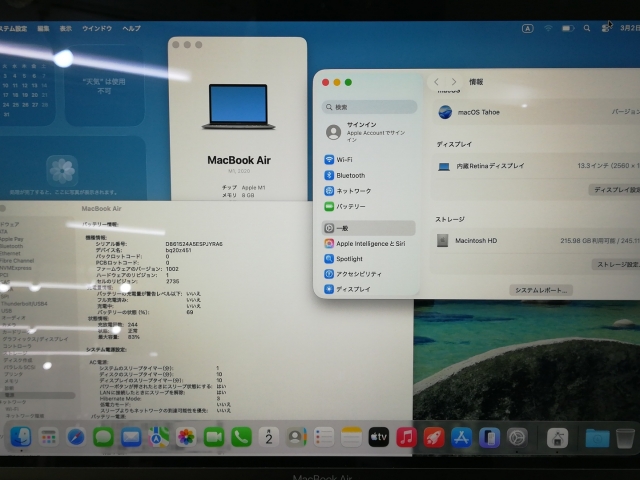Screen dimensions: 640x480
Task: Open Apple Intelligence と Siri settings
Action: (x=369, y=243)
